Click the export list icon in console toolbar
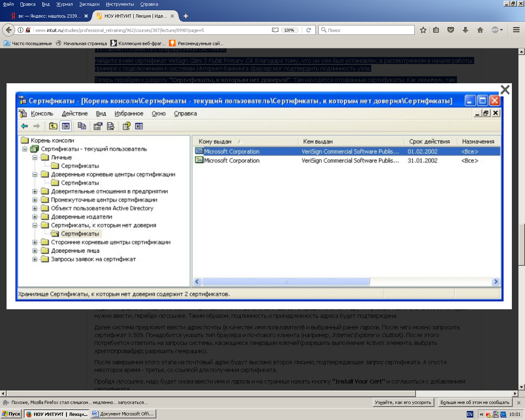 click(x=110, y=126)
